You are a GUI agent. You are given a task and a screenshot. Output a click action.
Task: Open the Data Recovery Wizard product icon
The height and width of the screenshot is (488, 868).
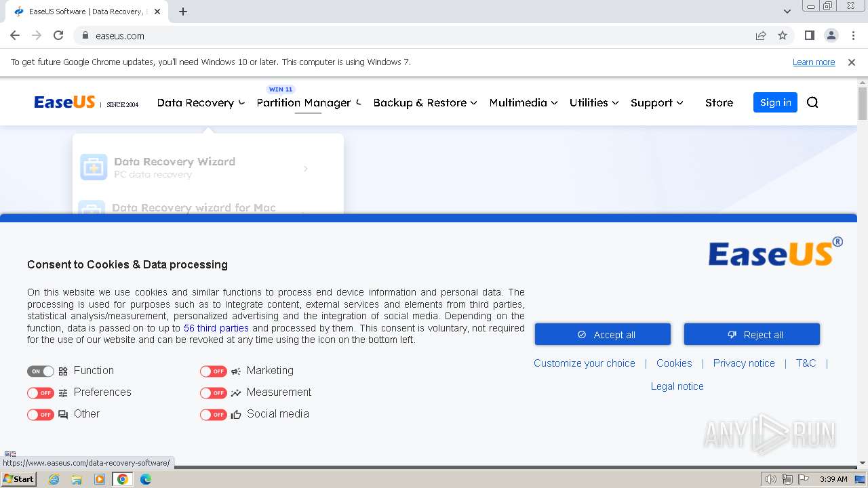[94, 167]
